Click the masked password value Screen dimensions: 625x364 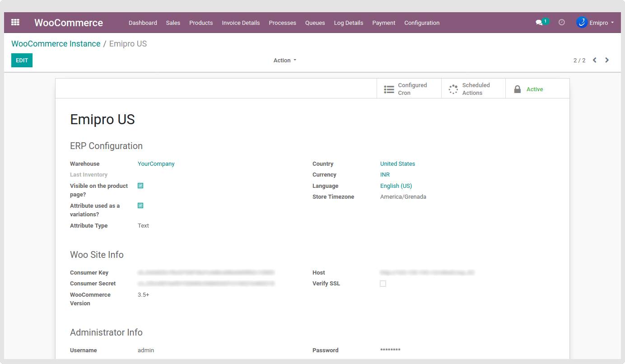390,350
